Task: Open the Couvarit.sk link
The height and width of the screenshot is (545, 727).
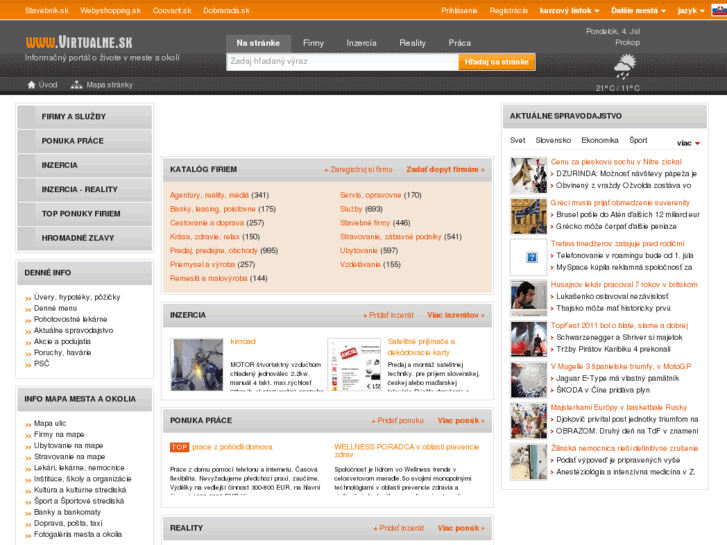Action: point(172,10)
